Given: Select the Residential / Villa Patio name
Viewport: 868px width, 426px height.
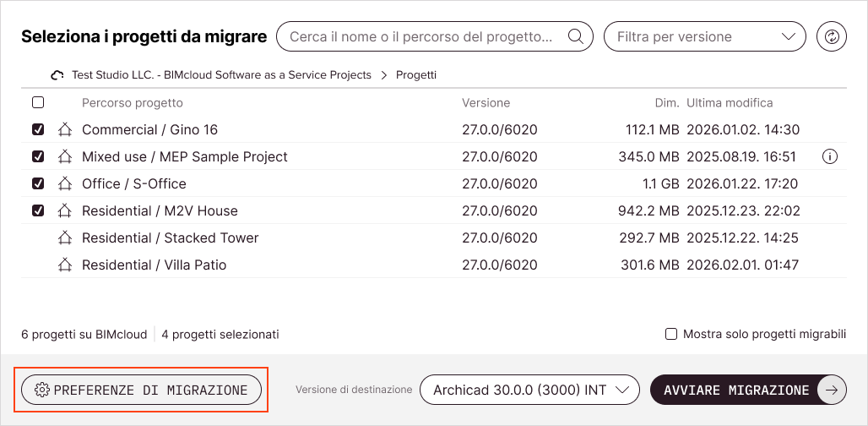Looking at the screenshot, I should [155, 265].
